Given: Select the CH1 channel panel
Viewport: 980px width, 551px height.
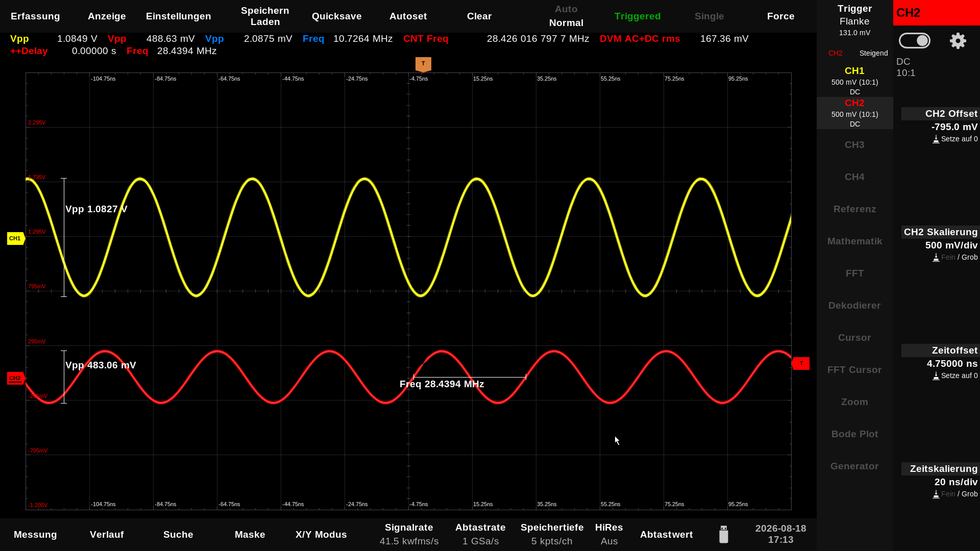Looking at the screenshot, I should click(854, 81).
